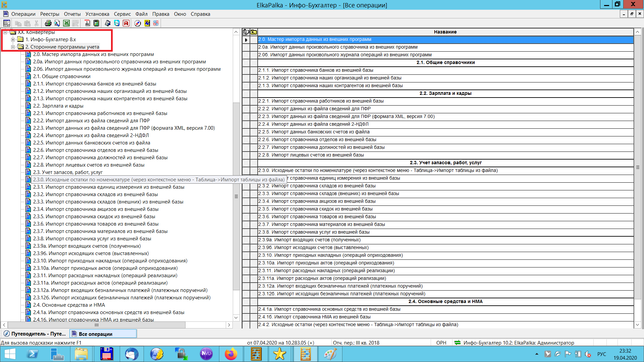This screenshot has height=362, width=644.
Task: Open the Установка menu
Action: (x=97, y=14)
